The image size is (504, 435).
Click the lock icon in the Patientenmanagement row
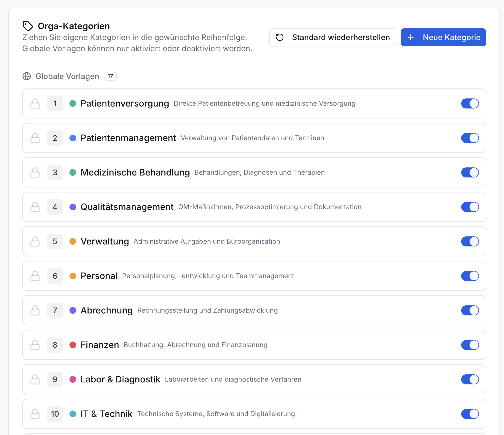pyautogui.click(x=35, y=138)
